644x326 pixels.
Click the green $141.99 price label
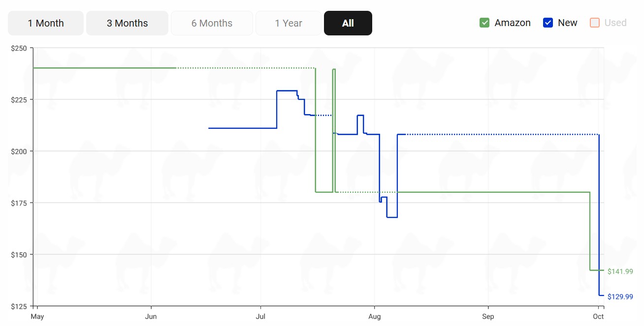pyautogui.click(x=620, y=271)
